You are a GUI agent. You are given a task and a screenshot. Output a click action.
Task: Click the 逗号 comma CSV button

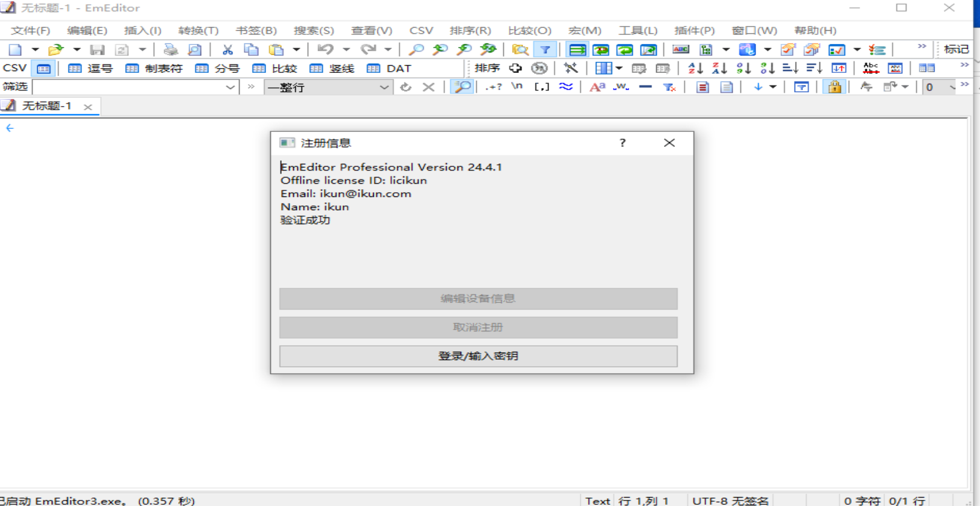click(91, 68)
